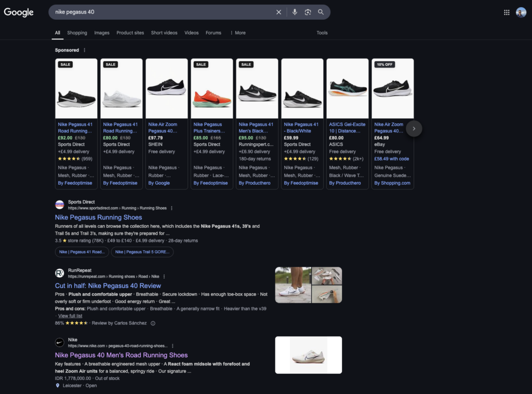The image size is (532, 394).
Task: Click View full list link
Action: (70, 316)
